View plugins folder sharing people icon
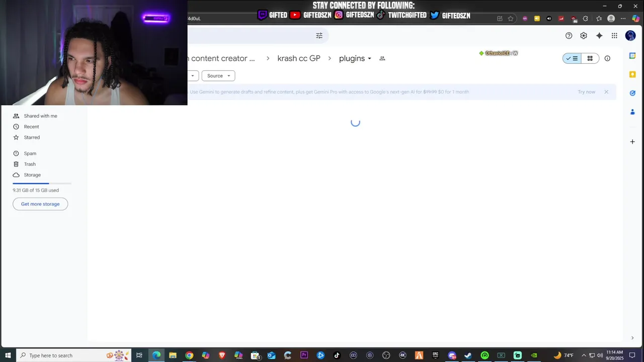 tap(382, 58)
